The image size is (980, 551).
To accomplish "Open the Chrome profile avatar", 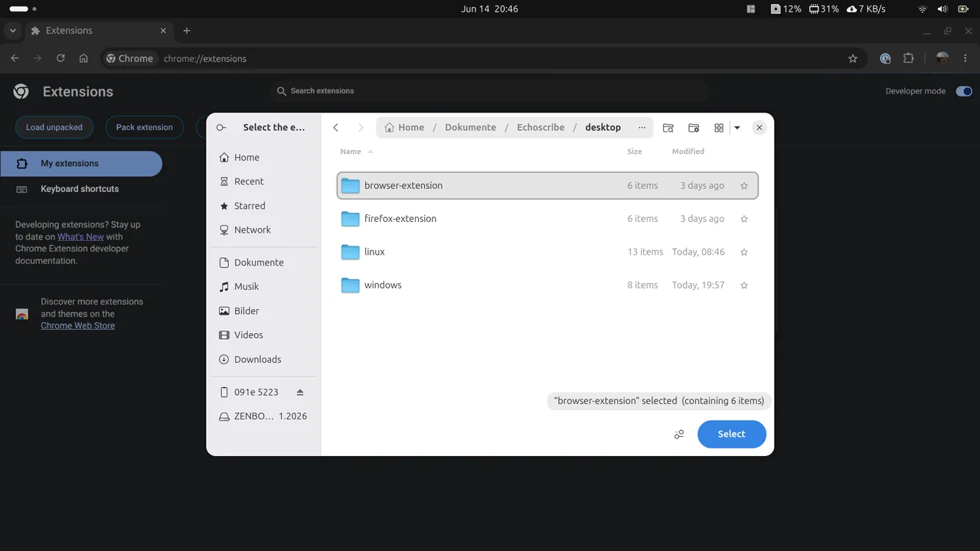I will 942,58.
